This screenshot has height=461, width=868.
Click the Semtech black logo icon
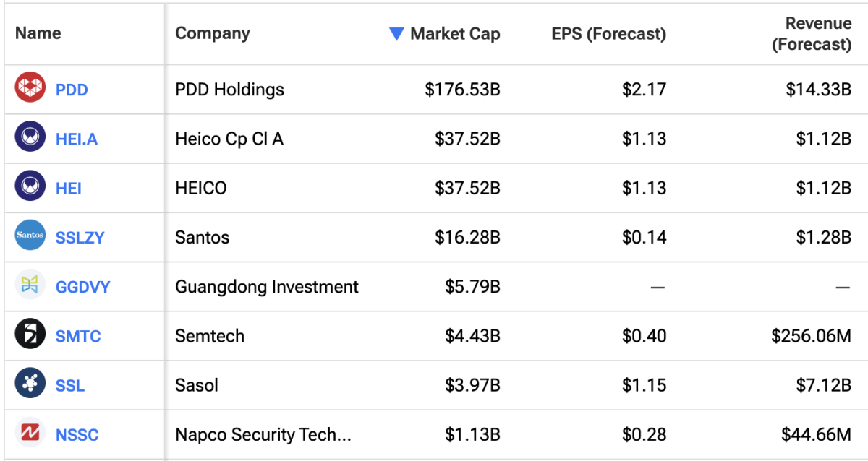(30, 335)
